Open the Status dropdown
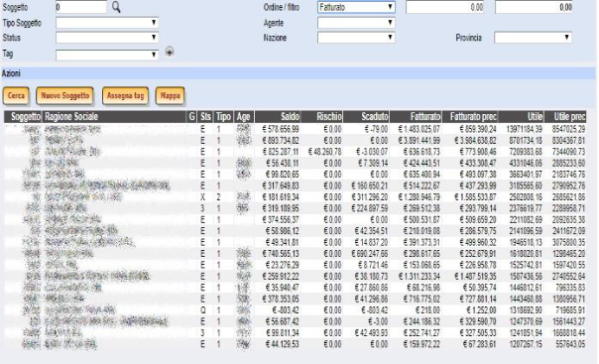Viewport: 599px width, 364px height. (x=107, y=38)
